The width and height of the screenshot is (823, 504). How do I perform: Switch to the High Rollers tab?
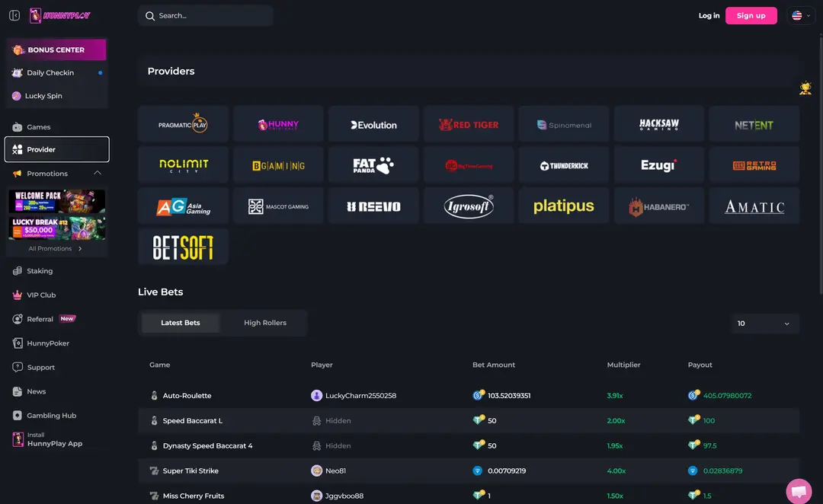coord(265,323)
